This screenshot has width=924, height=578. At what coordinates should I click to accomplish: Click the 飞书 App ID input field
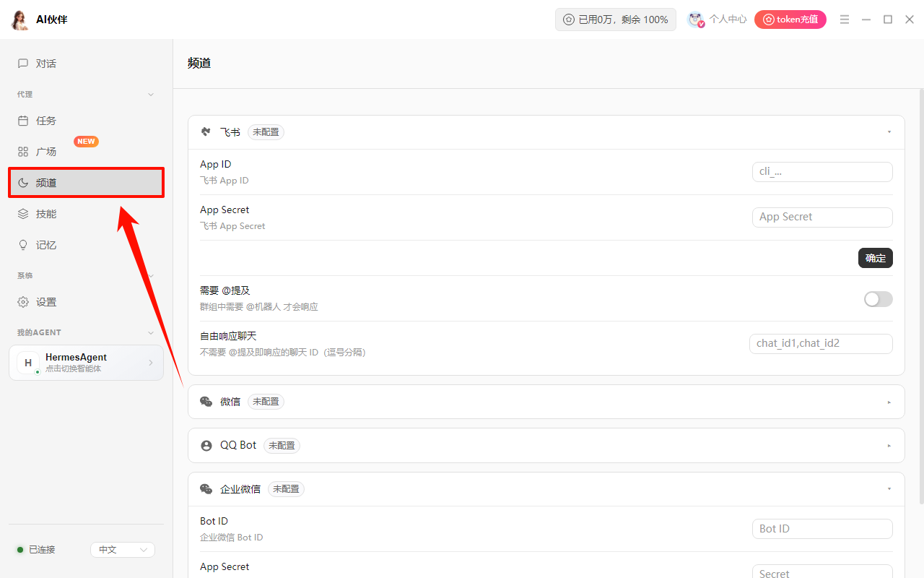coord(822,172)
